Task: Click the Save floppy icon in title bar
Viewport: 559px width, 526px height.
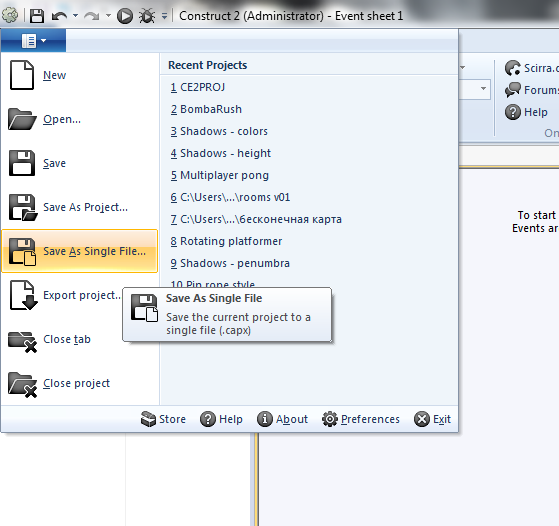Action: coord(37,16)
